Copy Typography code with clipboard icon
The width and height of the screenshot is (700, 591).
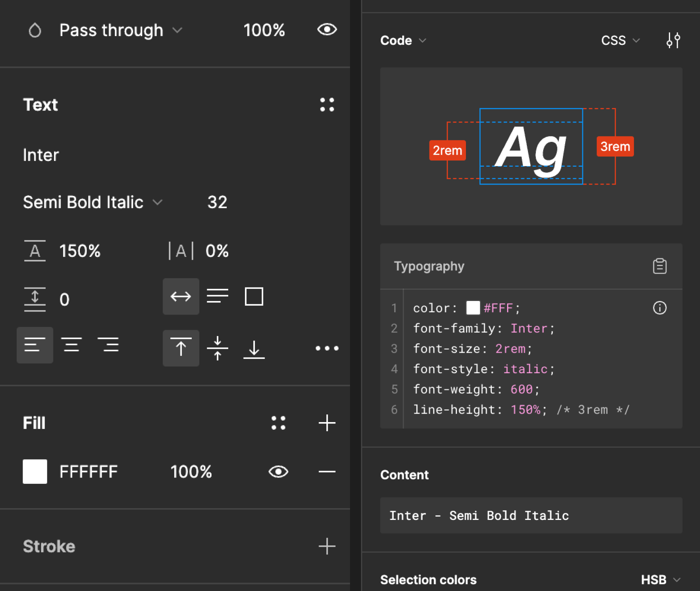point(660,266)
